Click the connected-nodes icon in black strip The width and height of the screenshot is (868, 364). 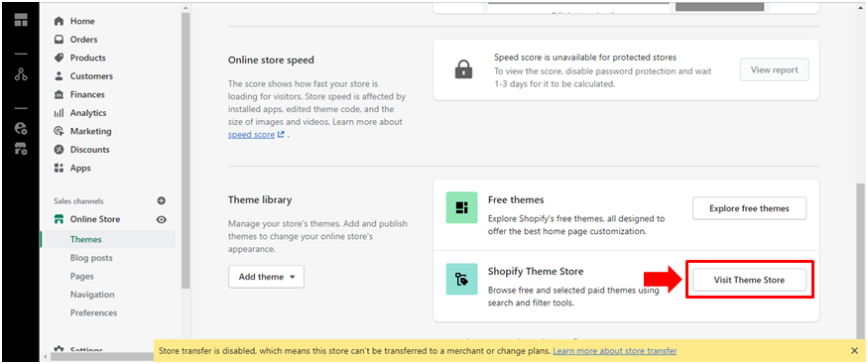pos(21,74)
